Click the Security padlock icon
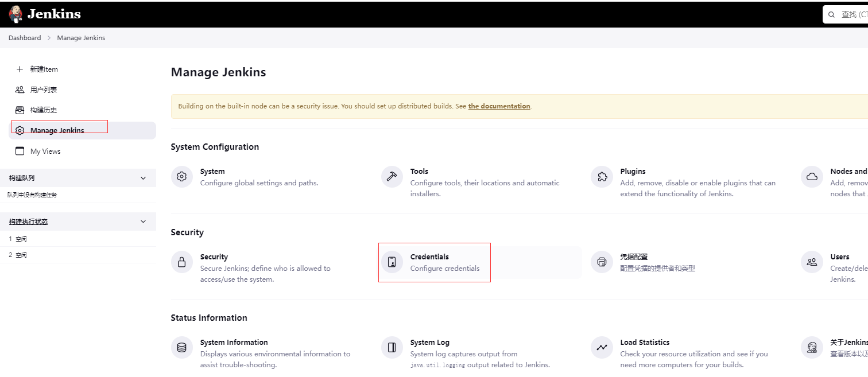The image size is (868, 377). tap(182, 262)
